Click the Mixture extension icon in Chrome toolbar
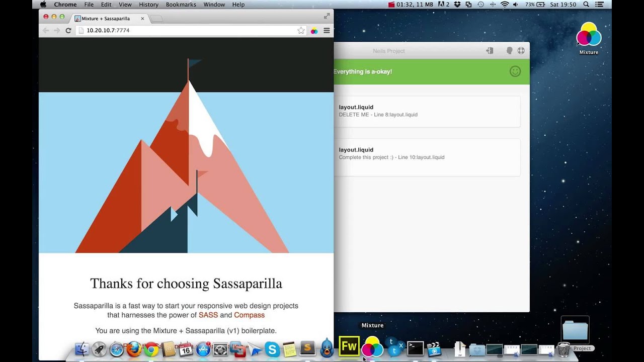This screenshot has height=362, width=644. (314, 31)
